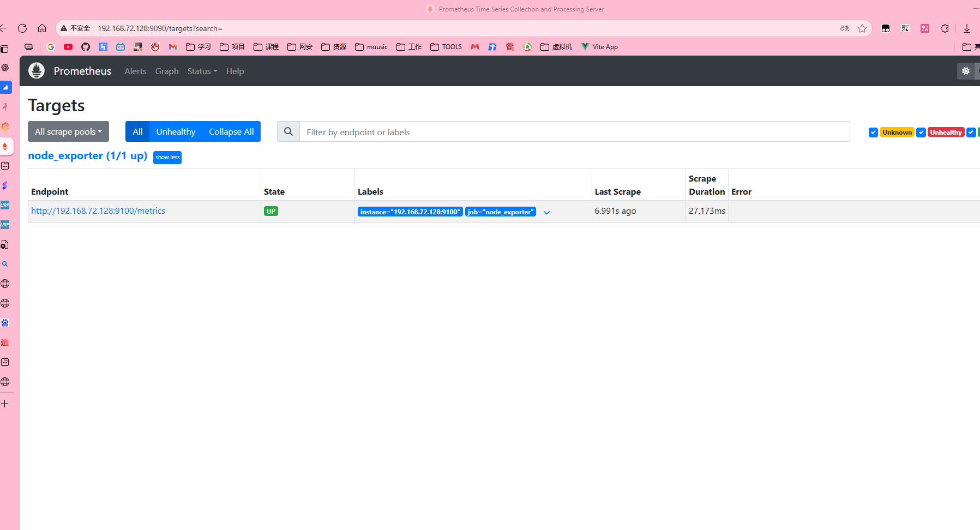Open the Bilibili bookmark icon

pos(121,47)
